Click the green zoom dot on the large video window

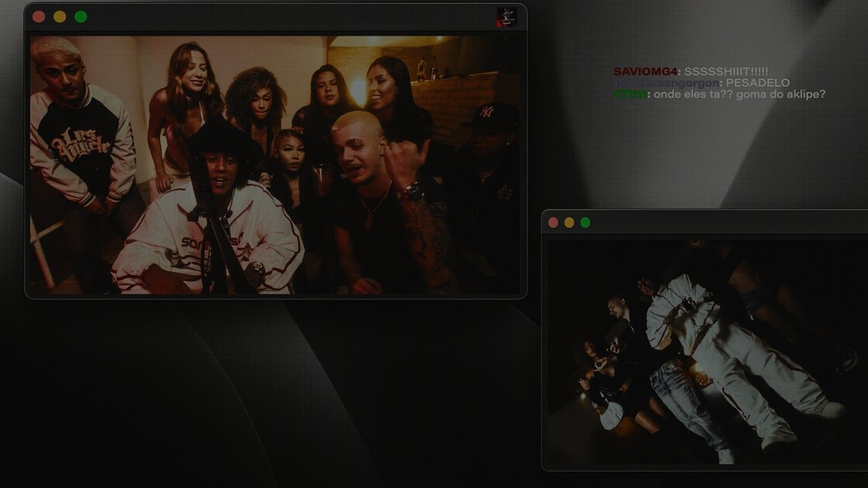(x=81, y=17)
